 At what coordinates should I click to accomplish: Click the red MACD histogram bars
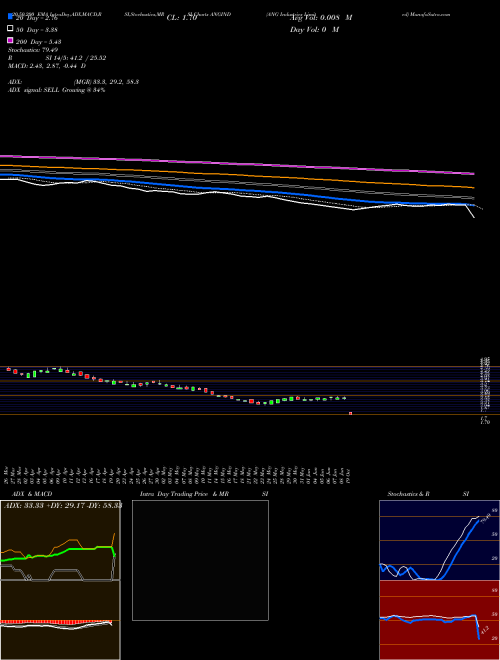click(56, 622)
